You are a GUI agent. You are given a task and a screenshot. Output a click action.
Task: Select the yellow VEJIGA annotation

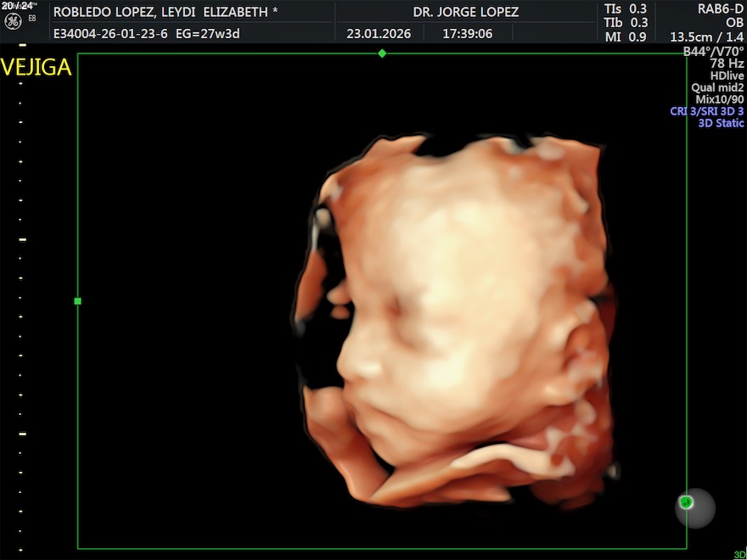37,69
